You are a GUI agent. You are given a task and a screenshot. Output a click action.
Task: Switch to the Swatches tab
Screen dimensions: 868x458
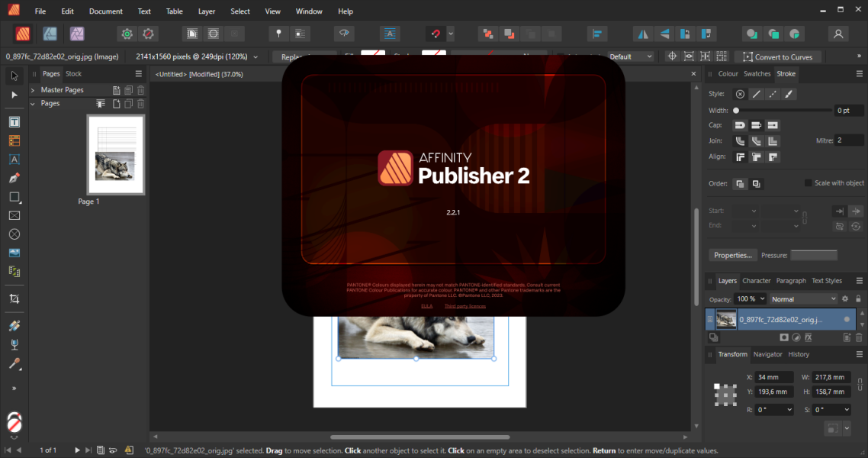tap(757, 73)
